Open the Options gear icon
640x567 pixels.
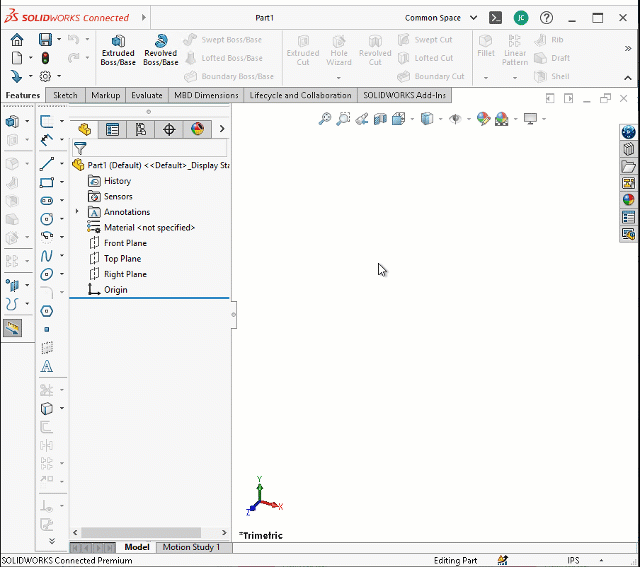pos(45,76)
